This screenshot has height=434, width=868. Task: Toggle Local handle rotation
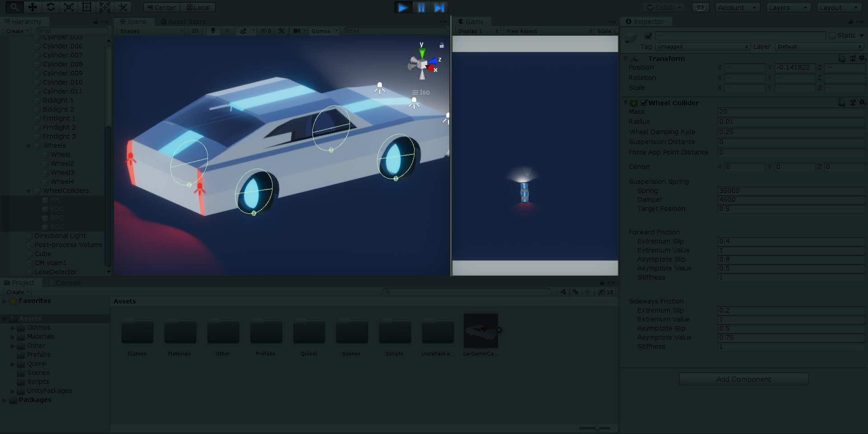click(x=198, y=8)
